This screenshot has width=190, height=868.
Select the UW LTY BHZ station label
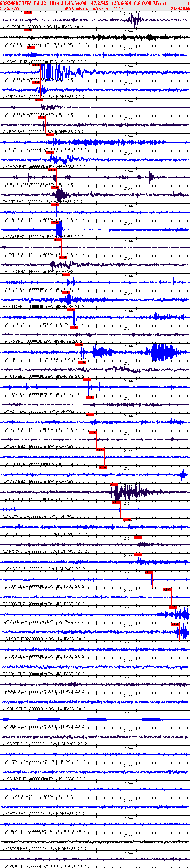(43, 27)
